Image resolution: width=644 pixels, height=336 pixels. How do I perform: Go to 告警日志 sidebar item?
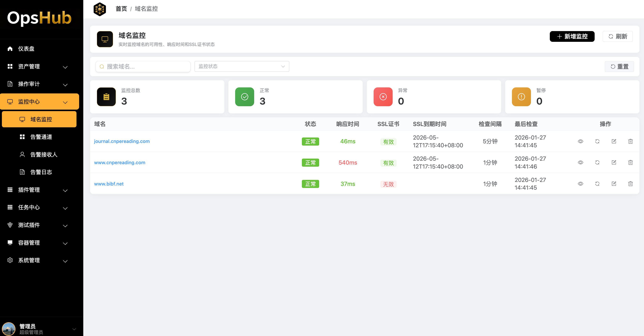[x=41, y=172]
